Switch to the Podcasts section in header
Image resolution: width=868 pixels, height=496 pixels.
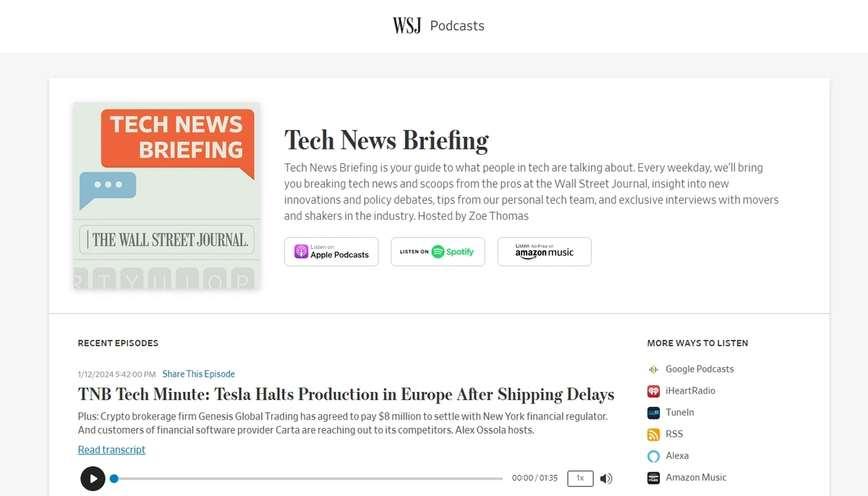click(457, 25)
